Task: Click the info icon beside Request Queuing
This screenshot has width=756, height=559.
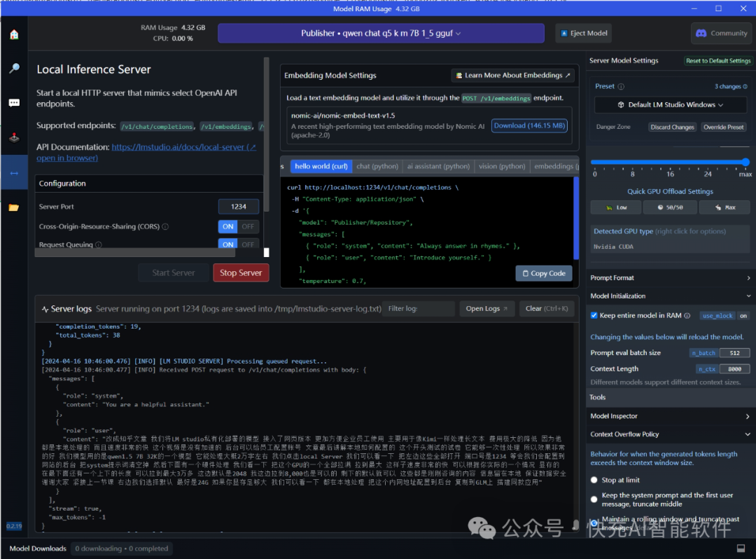Action: [x=99, y=244]
